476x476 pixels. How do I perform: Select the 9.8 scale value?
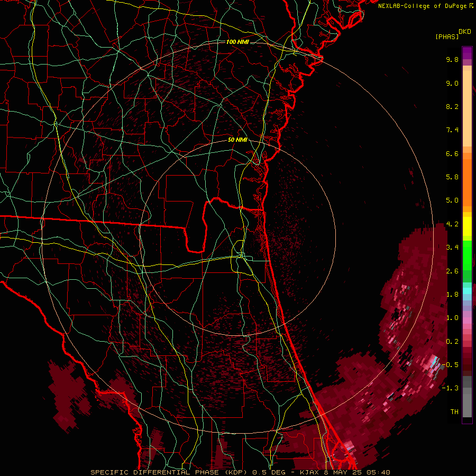point(452,59)
